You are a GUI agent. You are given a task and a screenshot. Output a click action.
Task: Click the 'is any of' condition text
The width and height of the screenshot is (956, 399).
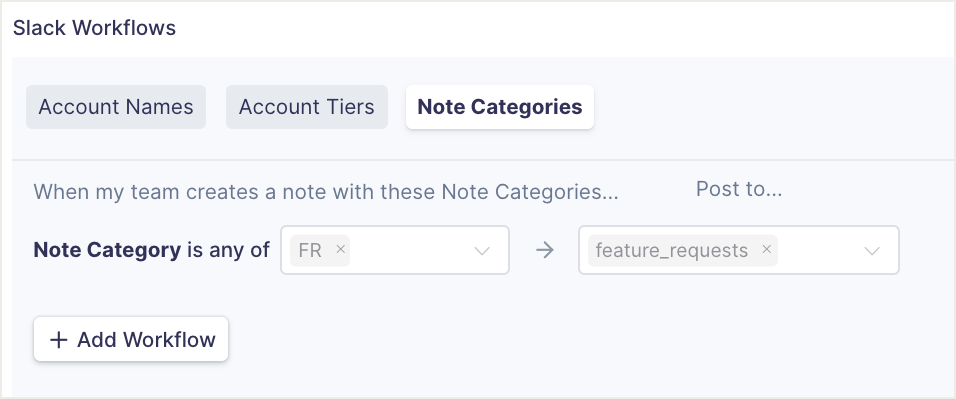point(229,250)
